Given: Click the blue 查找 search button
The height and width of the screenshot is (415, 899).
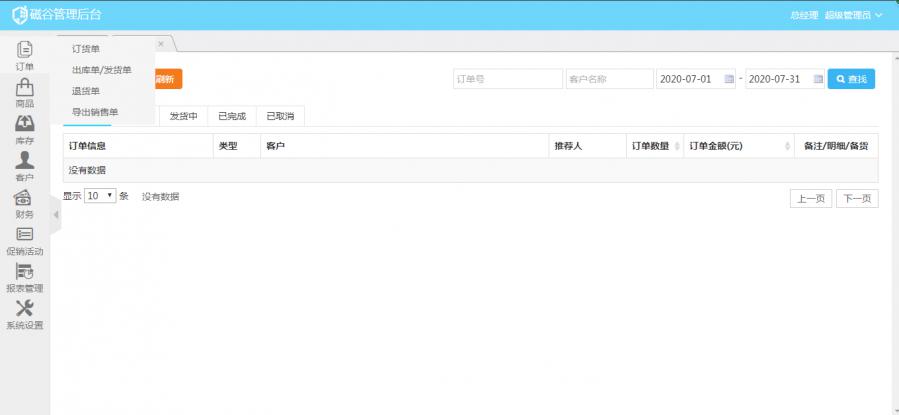Looking at the screenshot, I should point(851,79).
